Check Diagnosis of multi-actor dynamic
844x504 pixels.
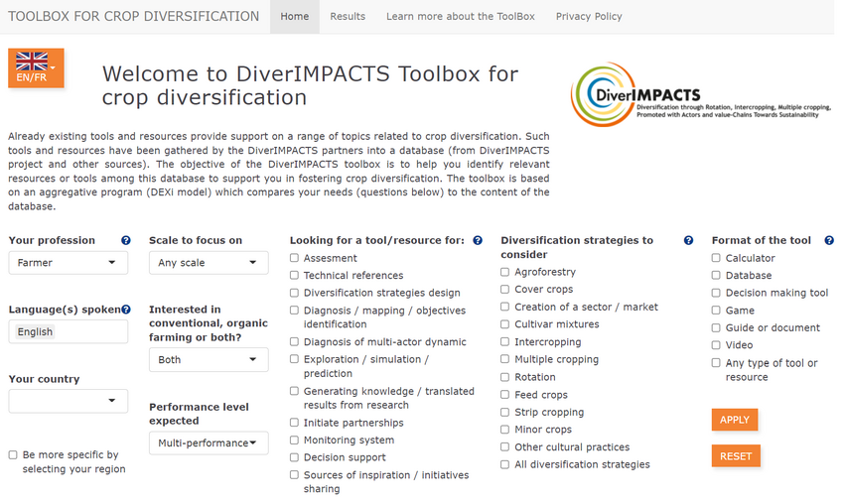click(294, 342)
